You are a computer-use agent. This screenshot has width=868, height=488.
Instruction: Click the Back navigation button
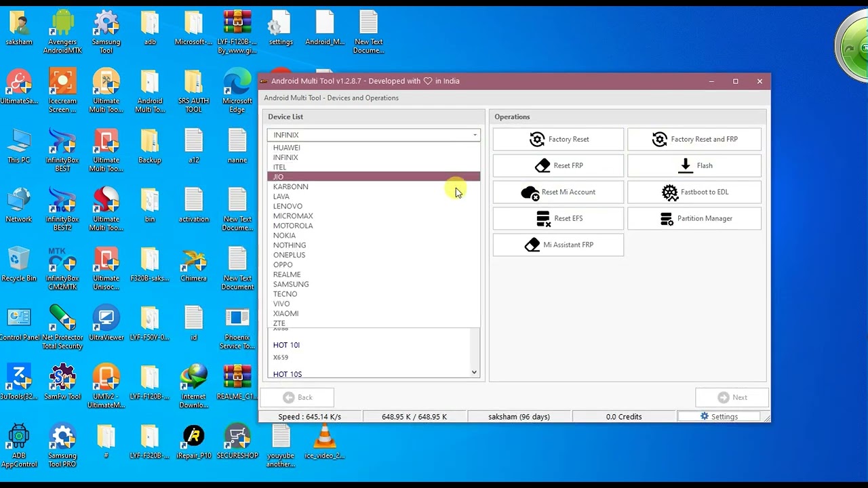[298, 397]
